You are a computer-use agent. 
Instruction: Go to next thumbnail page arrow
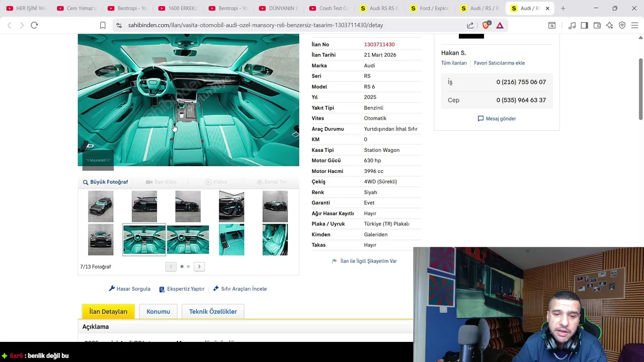[199, 266]
